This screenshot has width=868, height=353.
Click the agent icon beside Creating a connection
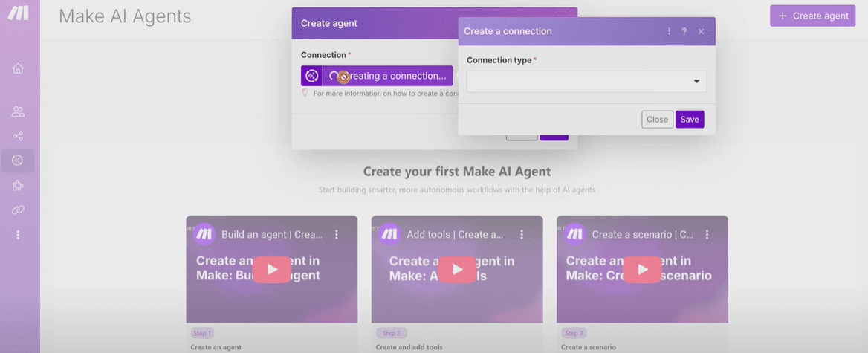click(311, 76)
